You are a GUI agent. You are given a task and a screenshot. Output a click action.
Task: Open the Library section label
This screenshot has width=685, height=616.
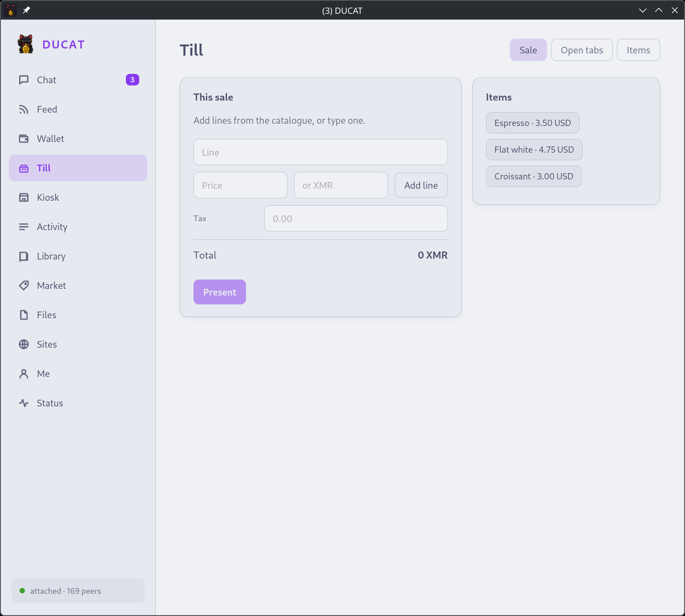(x=51, y=256)
